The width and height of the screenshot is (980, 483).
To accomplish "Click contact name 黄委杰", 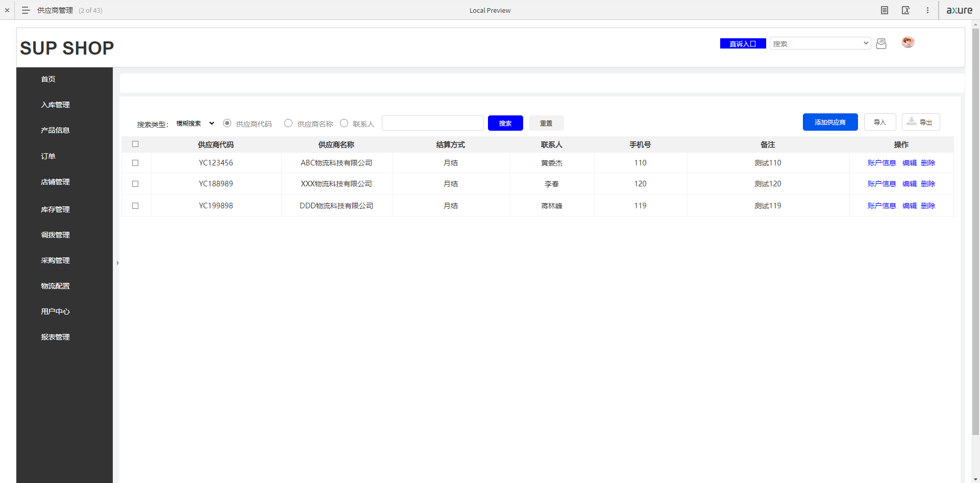I will (552, 163).
